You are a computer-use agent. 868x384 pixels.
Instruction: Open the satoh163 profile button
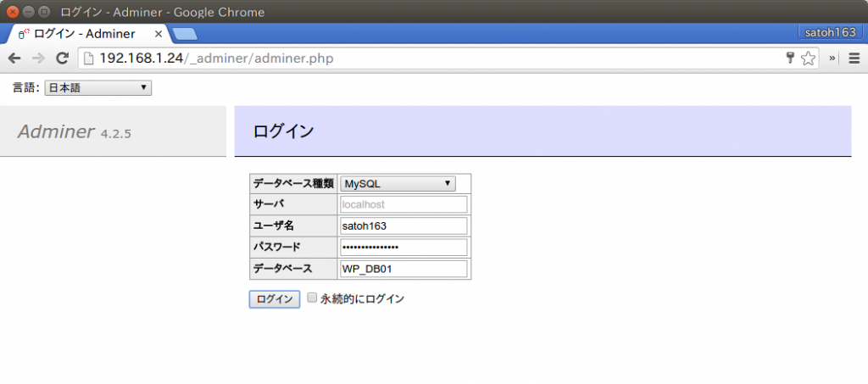point(831,32)
